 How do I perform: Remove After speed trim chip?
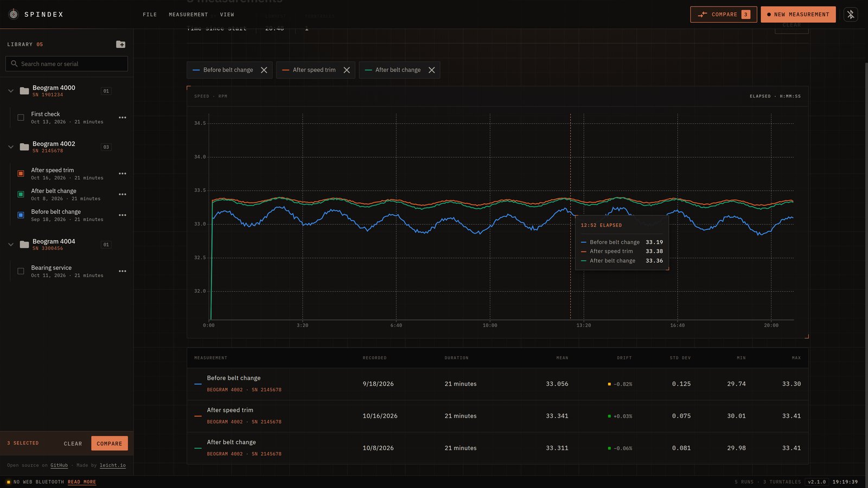pos(347,70)
